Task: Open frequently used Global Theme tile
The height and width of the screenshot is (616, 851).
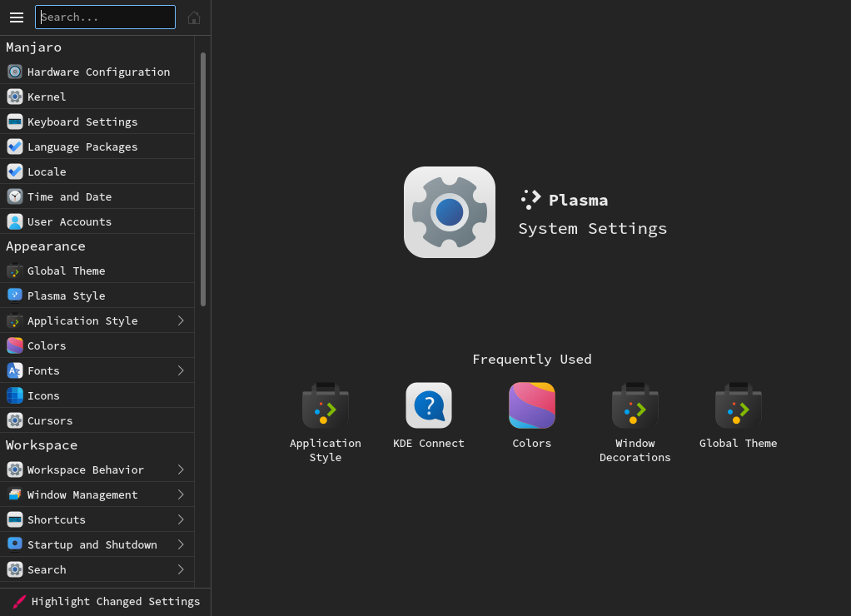Action: click(738, 415)
